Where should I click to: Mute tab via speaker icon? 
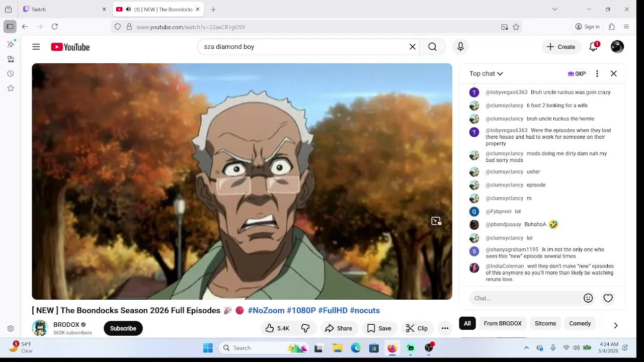tap(128, 10)
